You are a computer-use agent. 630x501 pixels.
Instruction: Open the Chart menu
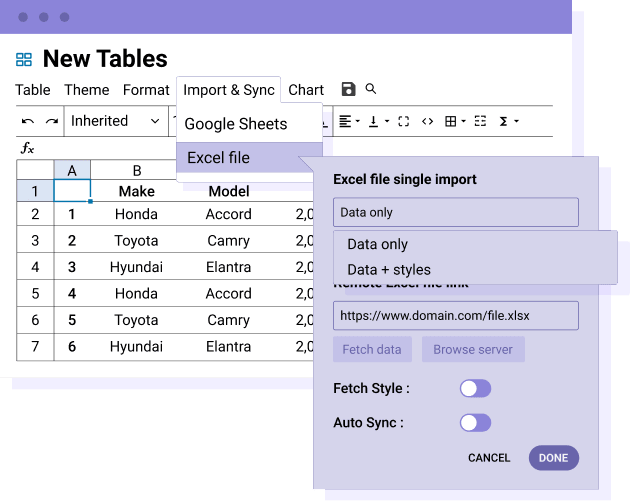[306, 90]
